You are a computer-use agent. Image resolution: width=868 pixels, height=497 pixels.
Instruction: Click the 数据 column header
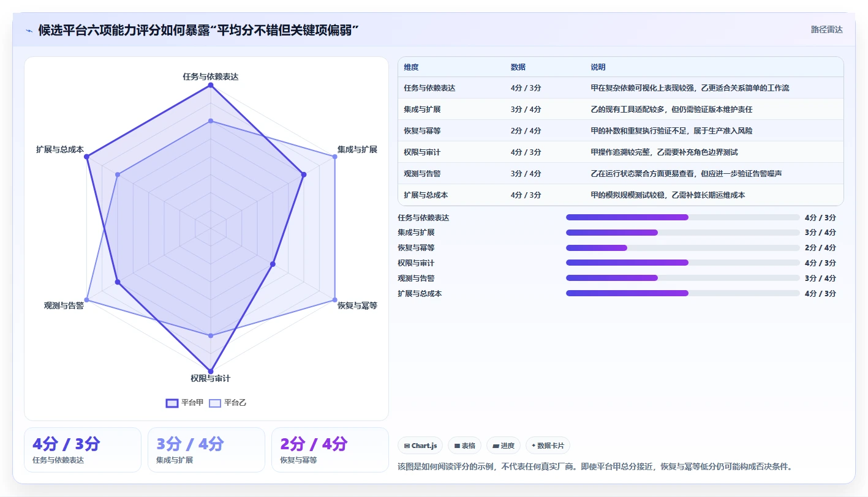pyautogui.click(x=518, y=67)
